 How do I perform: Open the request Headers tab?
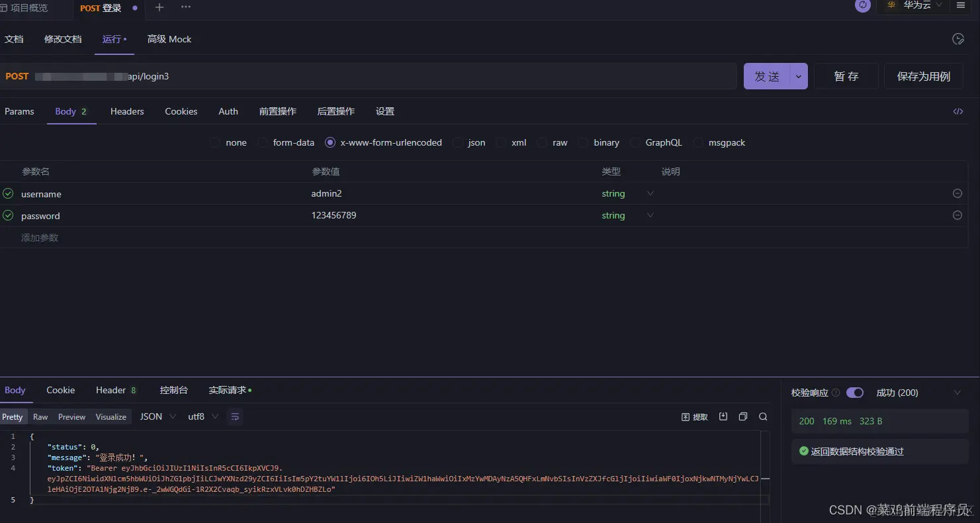tap(127, 111)
